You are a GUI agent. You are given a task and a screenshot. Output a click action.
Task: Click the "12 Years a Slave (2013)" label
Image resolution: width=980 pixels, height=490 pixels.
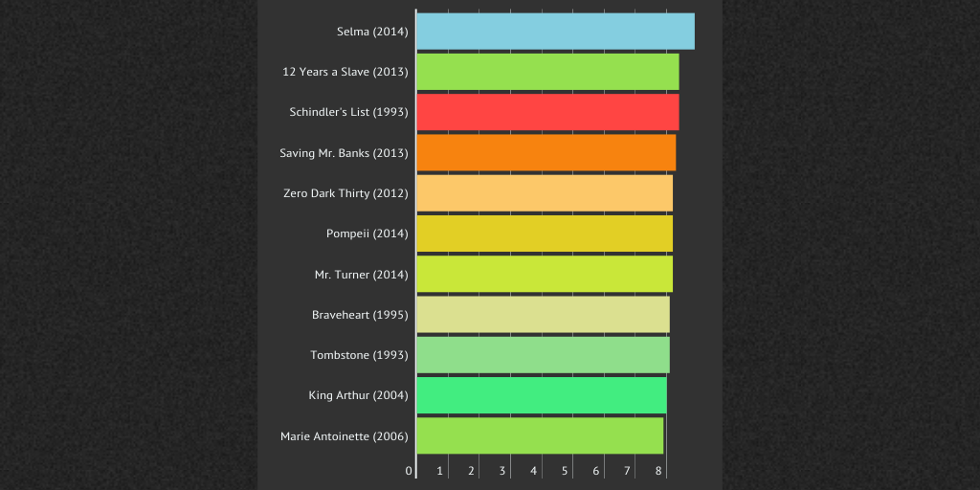pos(345,72)
